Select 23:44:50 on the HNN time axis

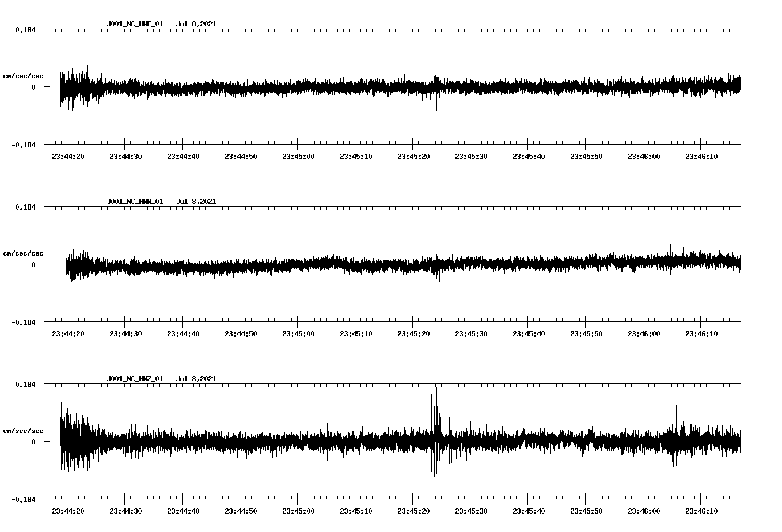pos(241,333)
